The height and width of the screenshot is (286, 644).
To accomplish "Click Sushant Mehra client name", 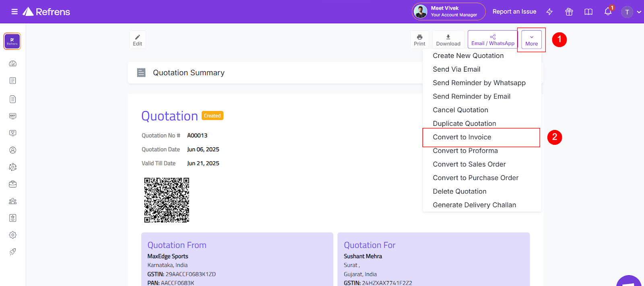I will [363, 256].
